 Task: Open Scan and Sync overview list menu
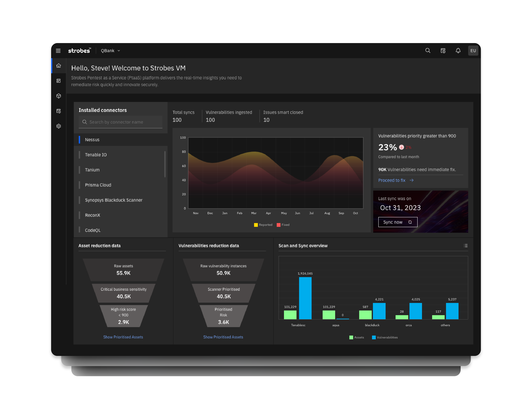coord(466,246)
